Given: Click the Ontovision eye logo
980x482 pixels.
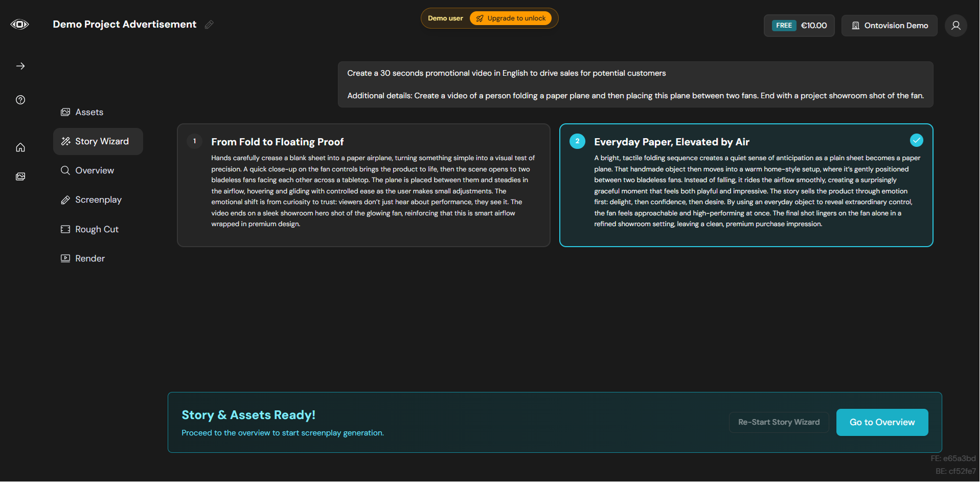Looking at the screenshot, I should click(19, 24).
